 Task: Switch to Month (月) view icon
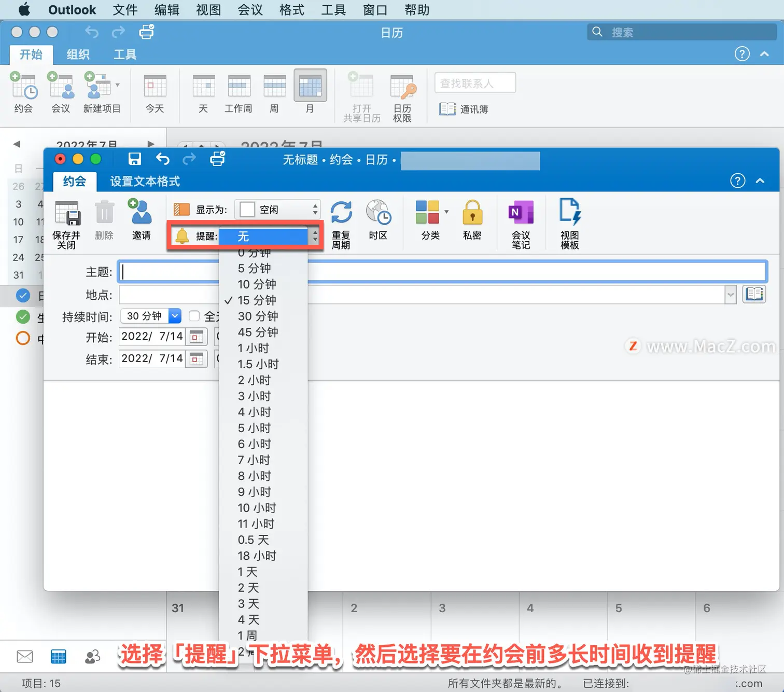[x=310, y=86]
